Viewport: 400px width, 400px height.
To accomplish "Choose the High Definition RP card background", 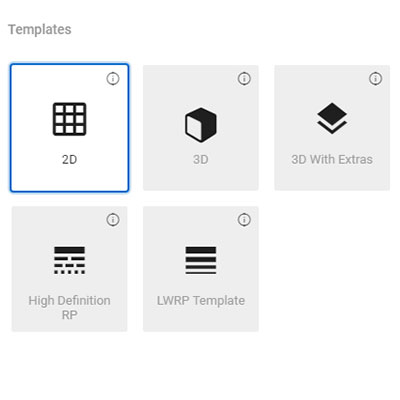I will [x=69, y=269].
